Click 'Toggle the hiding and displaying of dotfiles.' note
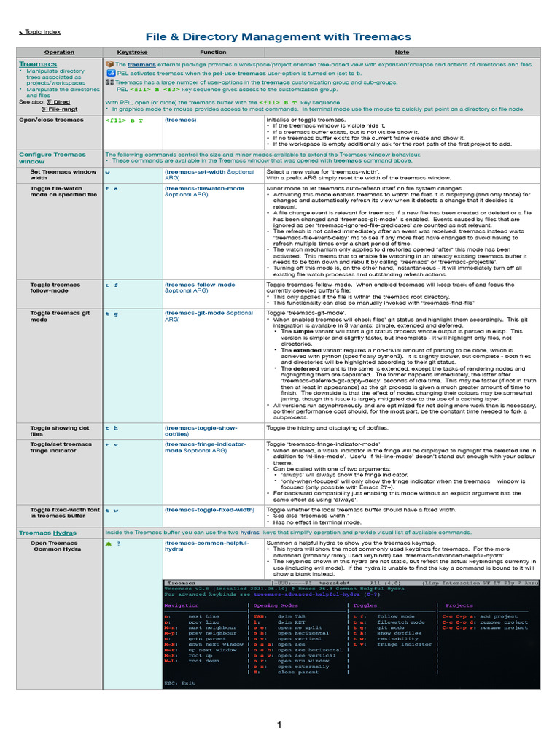The width and height of the screenshot is (560, 747). pos(327,427)
